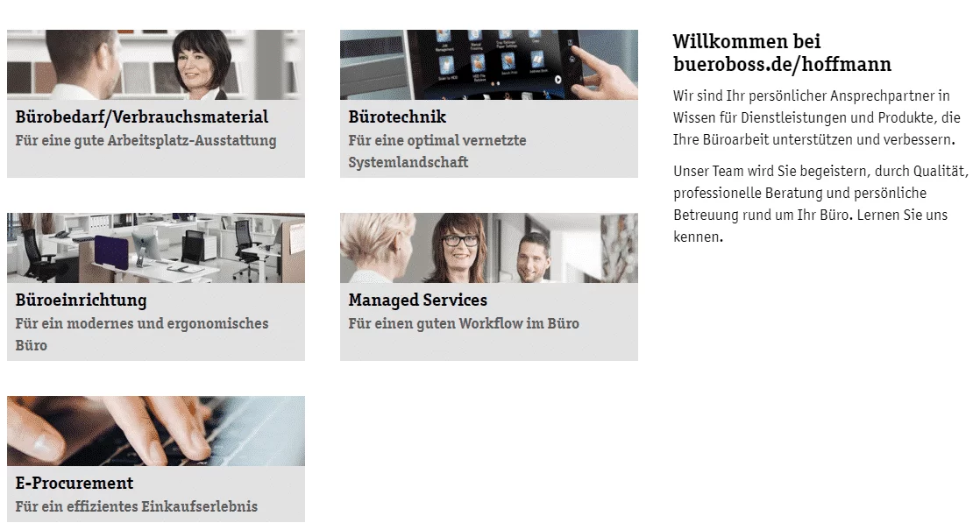Click 'Für ein modernes und ergonomisches Büro' text
Screen dimensions: 980x530
pos(142,334)
